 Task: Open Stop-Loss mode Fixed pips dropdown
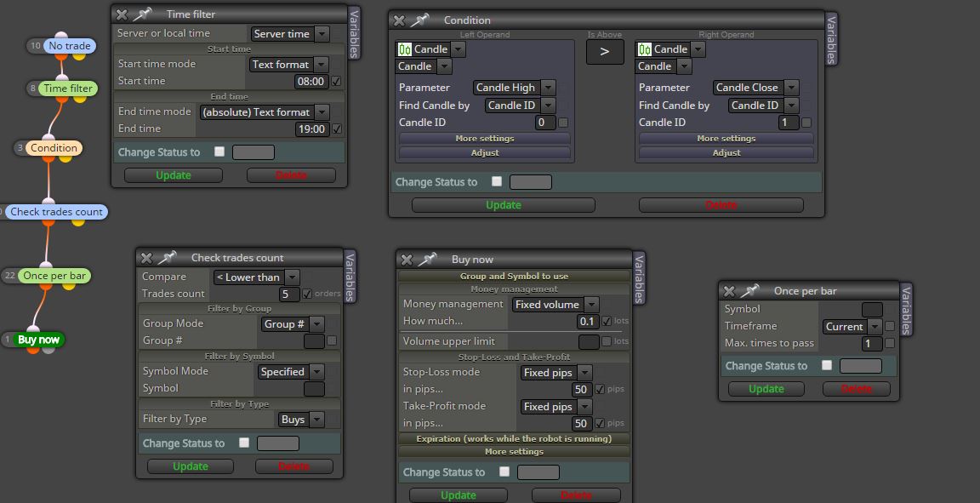coord(556,373)
